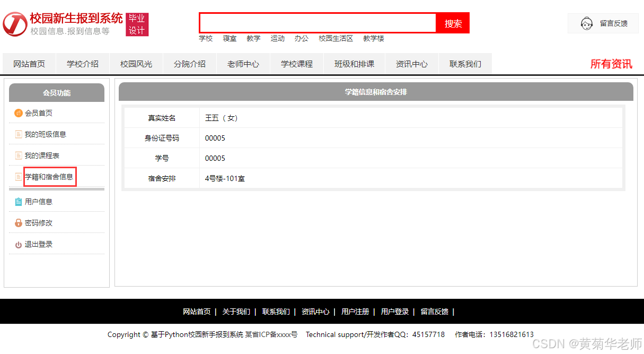
Task: Click the 运动 search keyword
Action: coord(278,38)
